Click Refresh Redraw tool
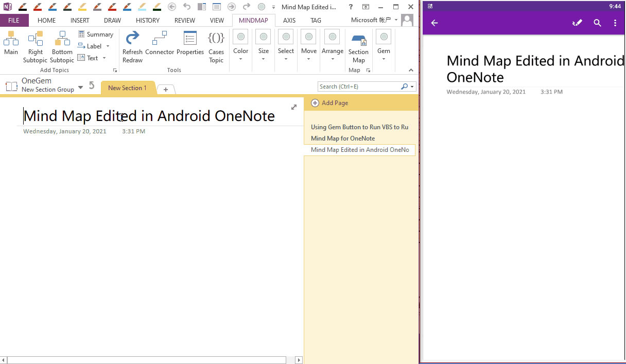The height and width of the screenshot is (364, 626). pos(132,45)
